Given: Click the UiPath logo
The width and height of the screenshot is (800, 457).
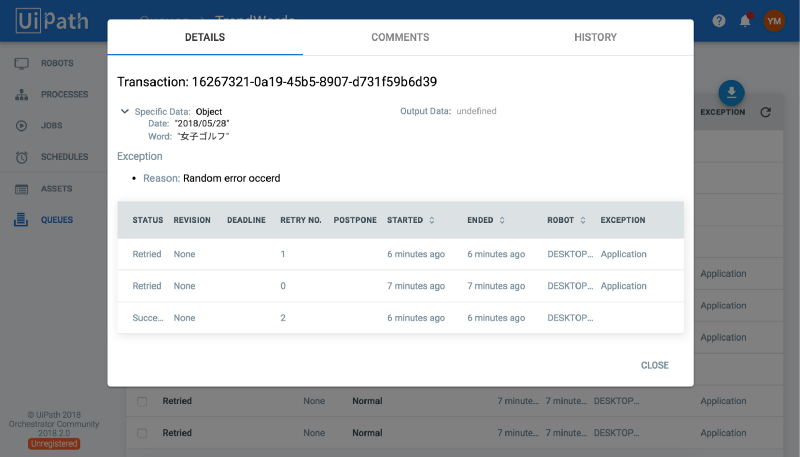Looking at the screenshot, I should 52,21.
